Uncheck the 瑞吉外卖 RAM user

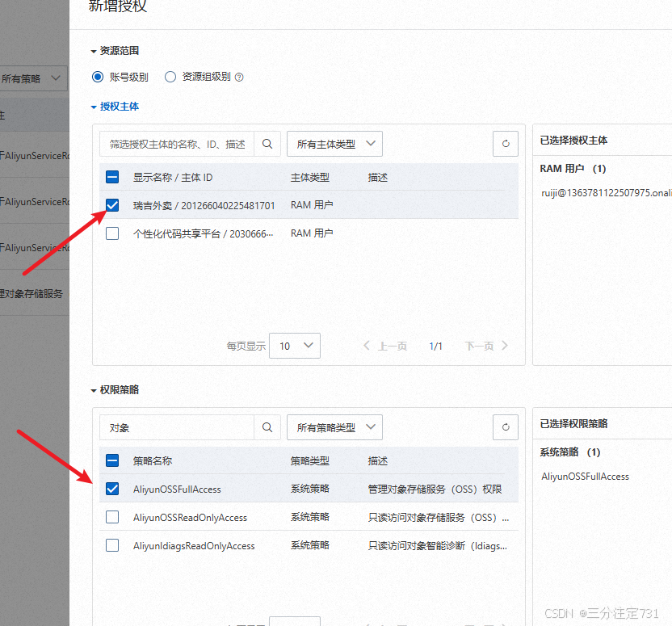click(111, 204)
